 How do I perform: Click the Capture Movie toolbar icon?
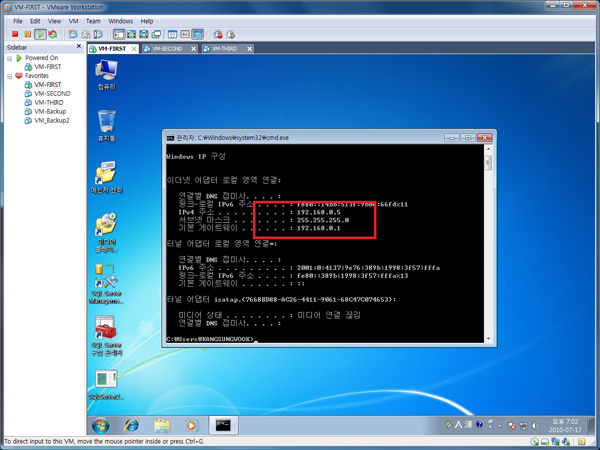point(218,34)
